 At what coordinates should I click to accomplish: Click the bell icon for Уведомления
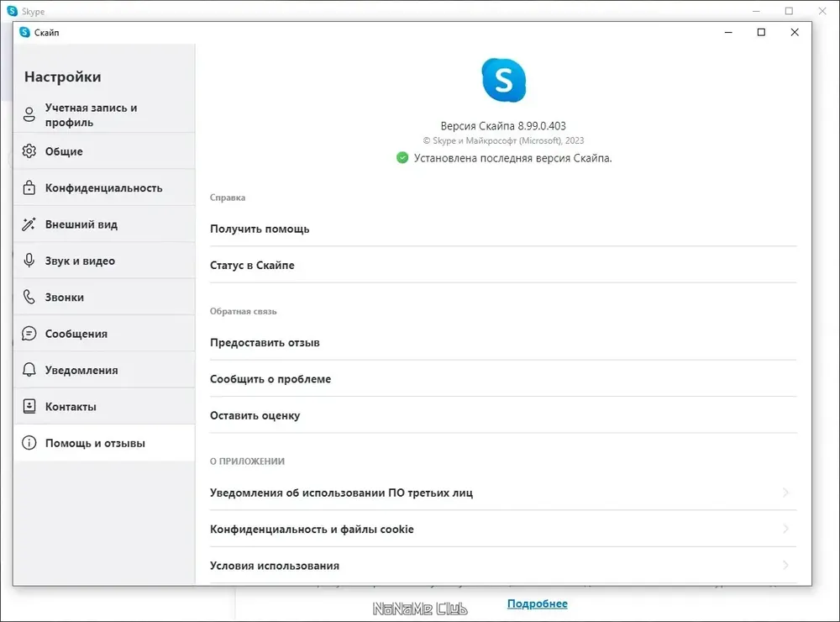29,370
